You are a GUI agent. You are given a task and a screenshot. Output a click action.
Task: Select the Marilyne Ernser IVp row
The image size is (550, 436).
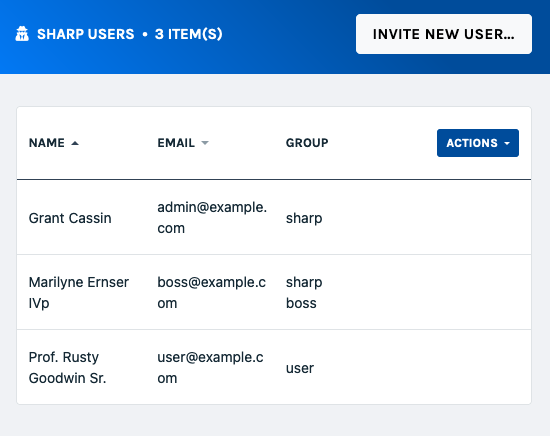pos(274,292)
